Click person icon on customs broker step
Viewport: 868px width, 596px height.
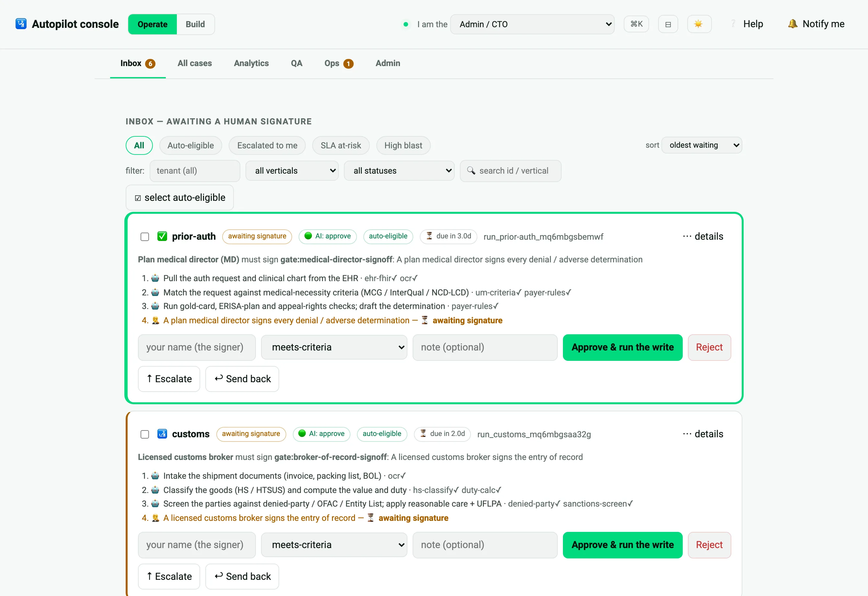tap(155, 518)
